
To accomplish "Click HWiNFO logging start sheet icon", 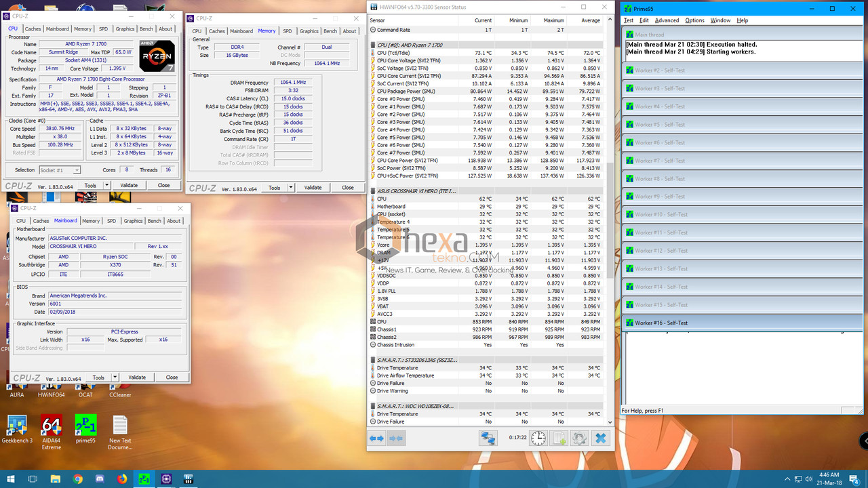I will click(x=559, y=438).
